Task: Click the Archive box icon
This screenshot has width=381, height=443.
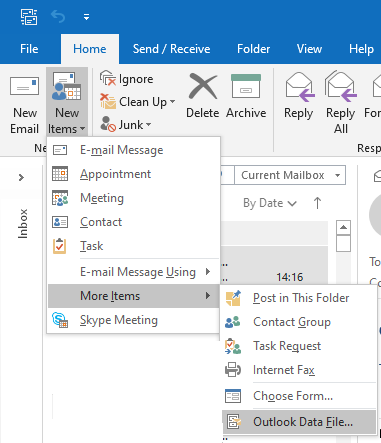Action: tap(246, 86)
